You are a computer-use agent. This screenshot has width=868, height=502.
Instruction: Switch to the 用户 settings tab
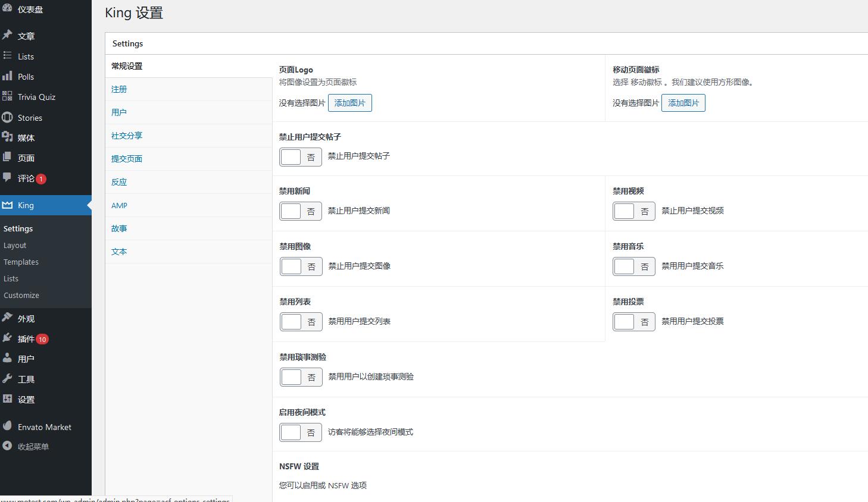pyautogui.click(x=189, y=112)
